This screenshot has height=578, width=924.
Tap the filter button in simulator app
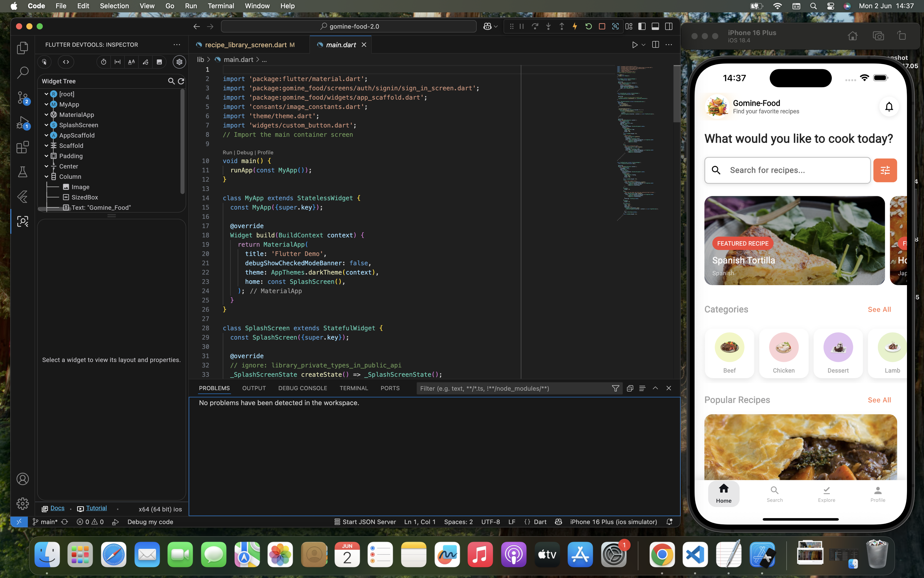tap(885, 170)
